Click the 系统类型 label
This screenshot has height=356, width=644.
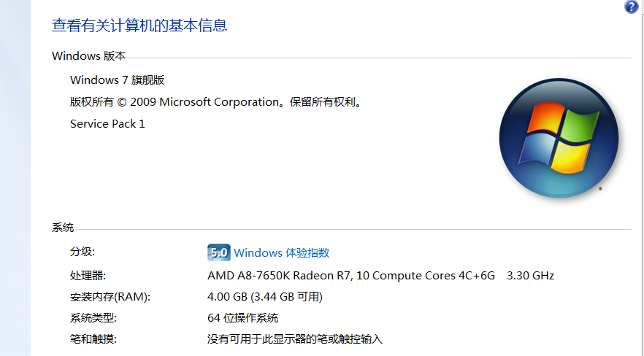93,318
